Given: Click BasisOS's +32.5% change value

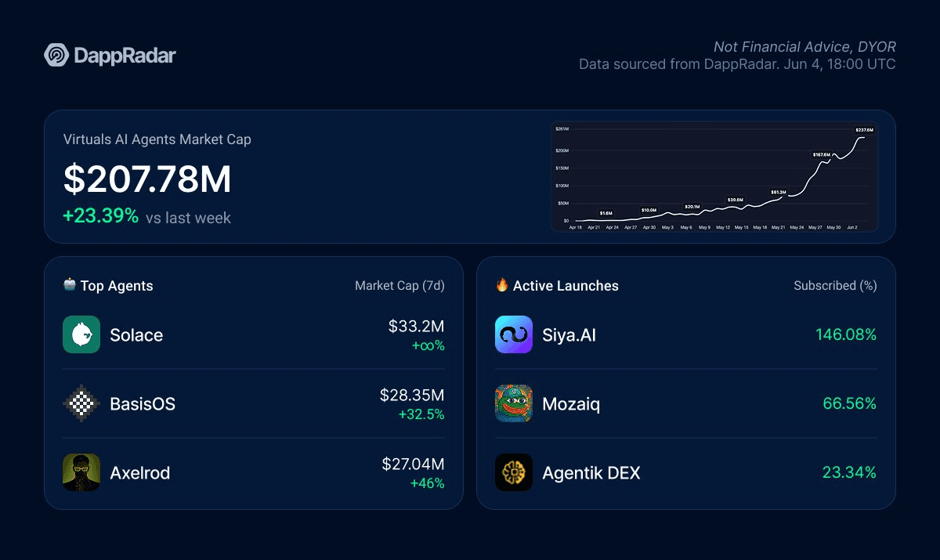Looking at the screenshot, I should pyautogui.click(x=421, y=414).
